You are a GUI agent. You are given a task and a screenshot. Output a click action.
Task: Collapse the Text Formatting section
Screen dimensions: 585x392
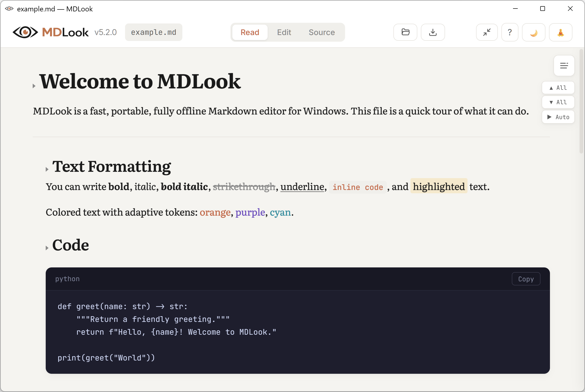click(47, 170)
